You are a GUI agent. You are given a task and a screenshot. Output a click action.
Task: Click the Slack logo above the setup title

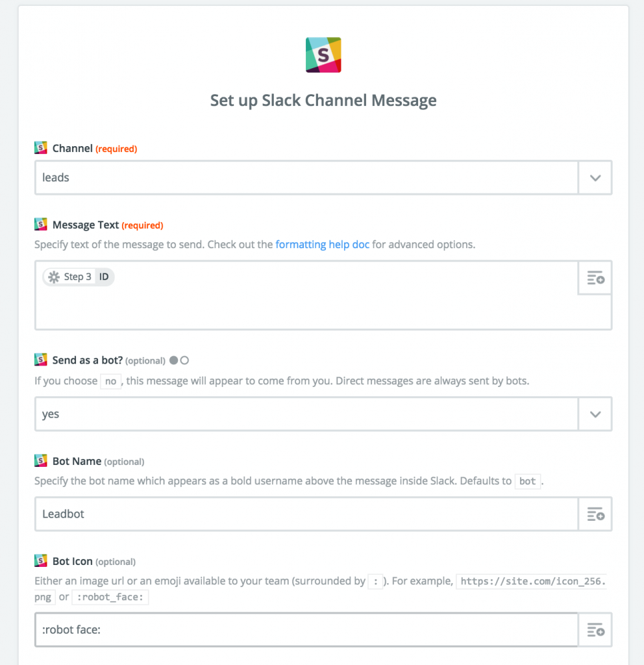[x=323, y=55]
